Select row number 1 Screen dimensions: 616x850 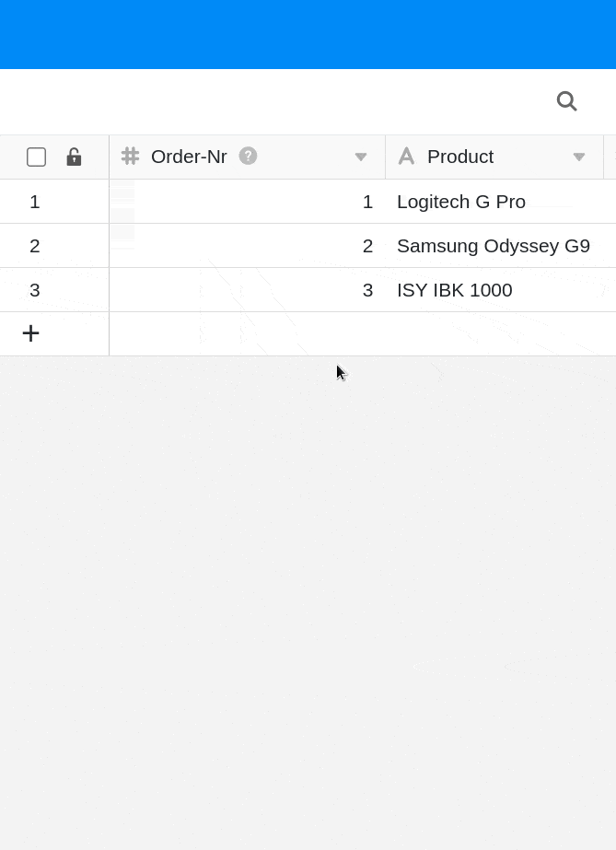35,202
